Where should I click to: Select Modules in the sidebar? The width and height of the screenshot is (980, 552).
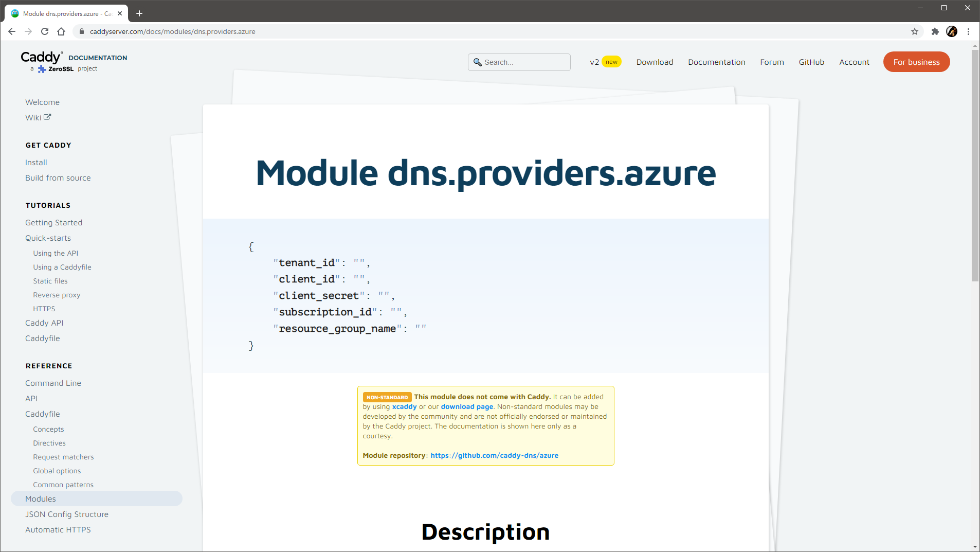(40, 498)
